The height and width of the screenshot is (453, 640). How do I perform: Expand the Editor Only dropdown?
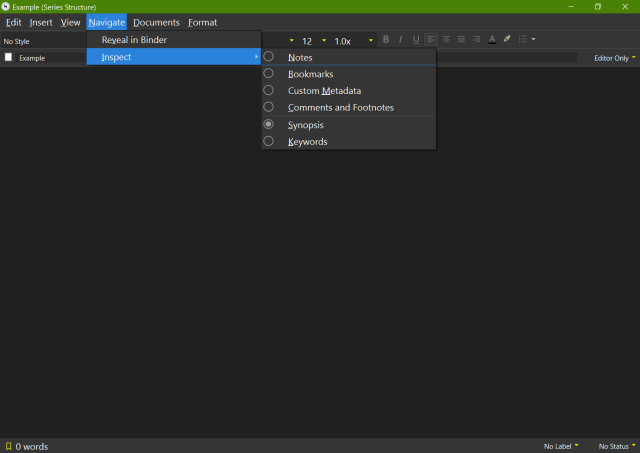coord(614,58)
